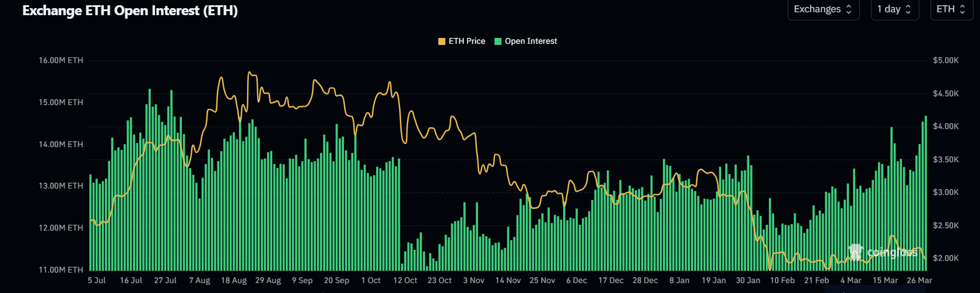
Task: Hide the Open Interest legend series
Action: 531,41
